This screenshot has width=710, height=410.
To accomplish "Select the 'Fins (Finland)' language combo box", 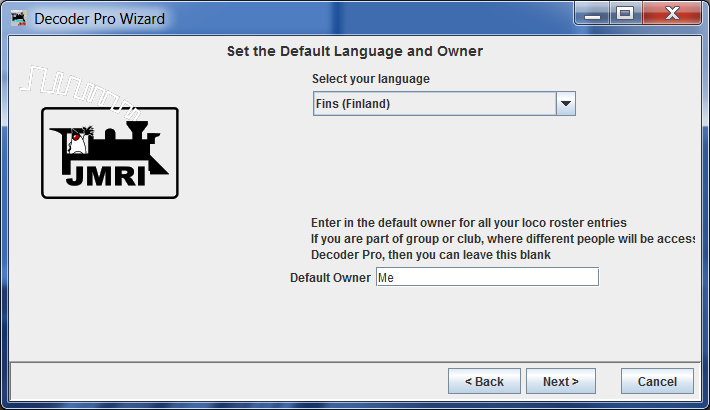I will (x=444, y=104).
